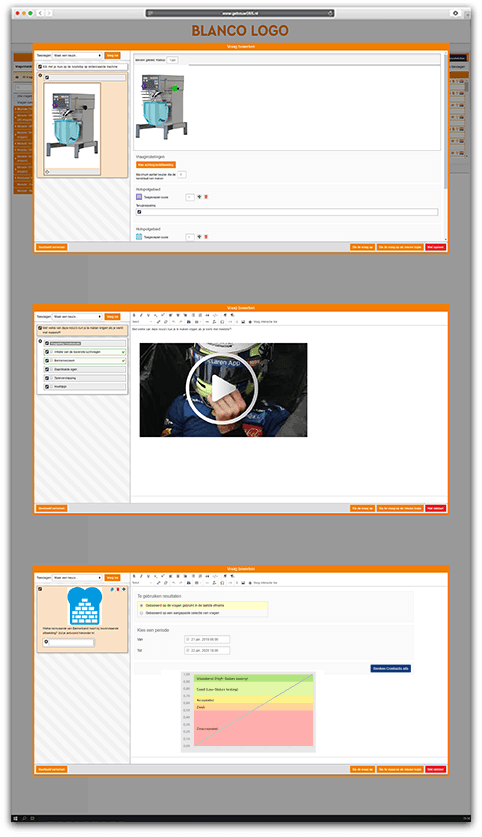The image size is (482, 837).
Task: Open the Toevoegen dropdown in middle dialog
Action: pos(77,317)
